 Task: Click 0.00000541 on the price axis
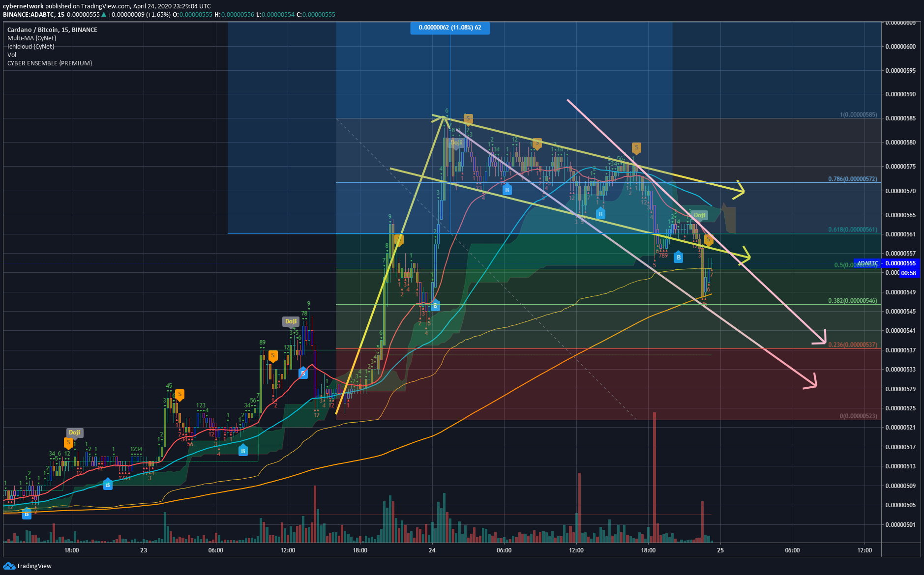900,331
